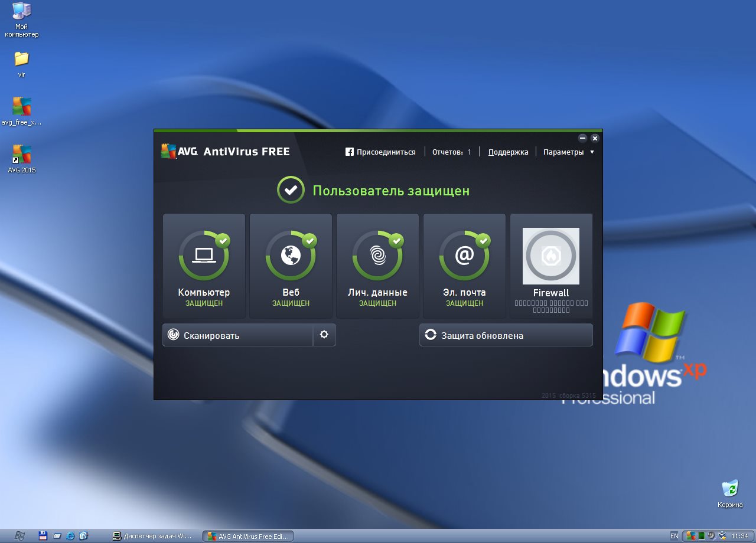Click the floppy disk quick launch icon
Viewport: 756px width, 543px height.
pyautogui.click(x=43, y=536)
